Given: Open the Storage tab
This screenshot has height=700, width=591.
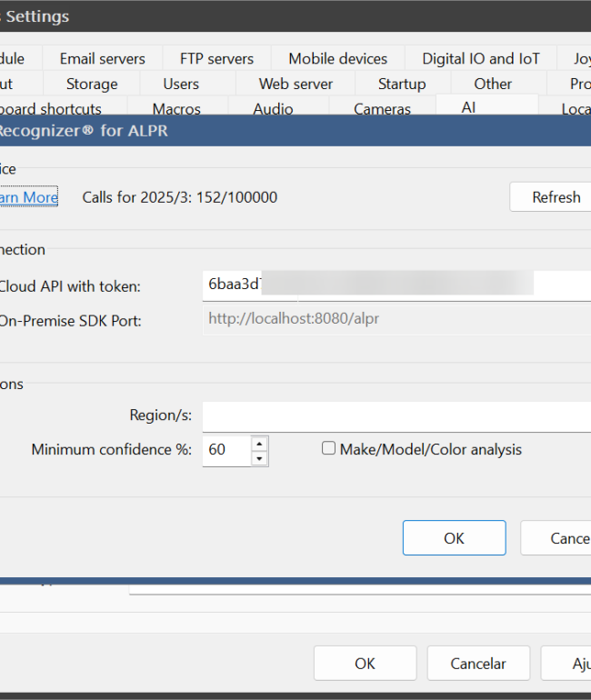Looking at the screenshot, I should 92,84.
